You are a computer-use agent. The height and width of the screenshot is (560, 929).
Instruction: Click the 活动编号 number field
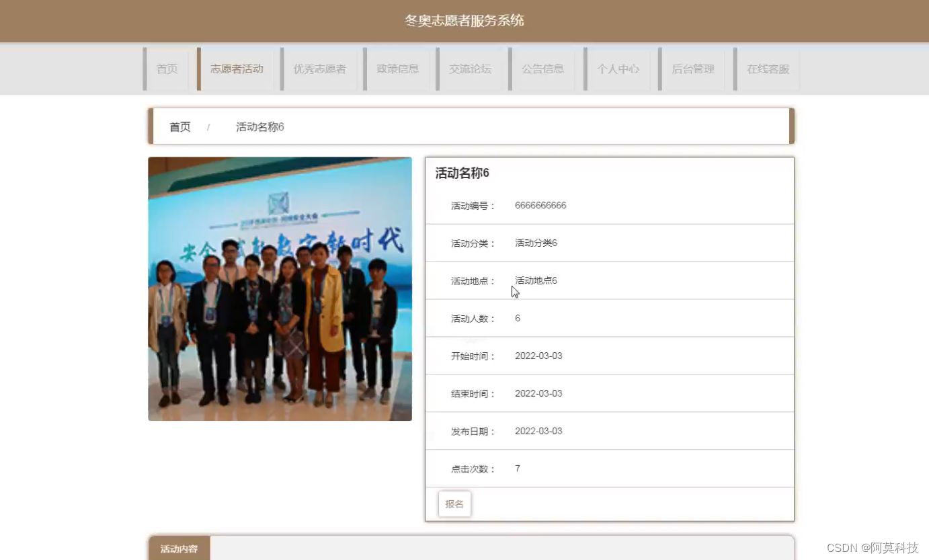point(540,205)
